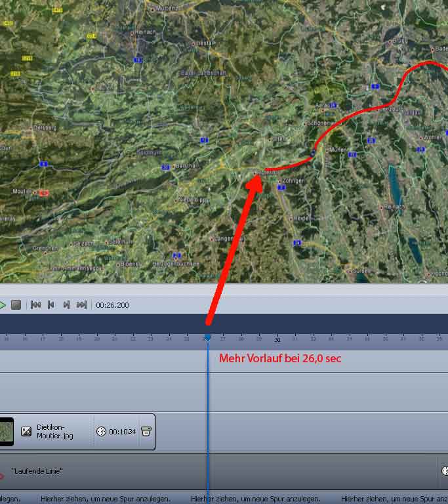
Task: Select the Dietikon-Moutier.jpg clip thumbnail
Action: pyautogui.click(x=6, y=431)
